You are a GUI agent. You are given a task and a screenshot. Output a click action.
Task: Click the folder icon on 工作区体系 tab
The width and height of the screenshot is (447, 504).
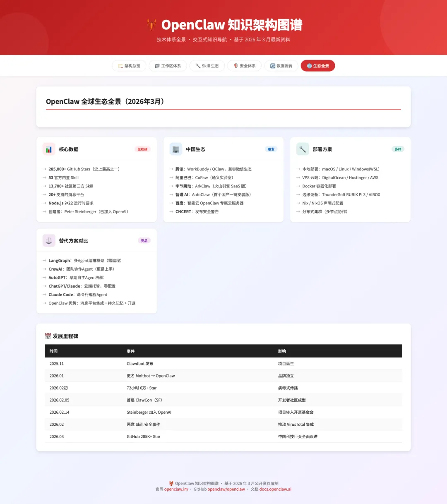tap(157, 66)
